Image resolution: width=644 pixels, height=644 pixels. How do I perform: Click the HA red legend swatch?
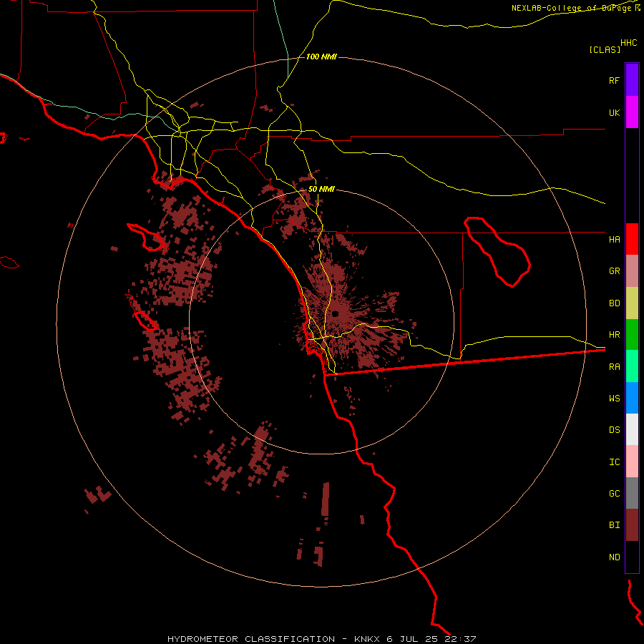pos(632,239)
